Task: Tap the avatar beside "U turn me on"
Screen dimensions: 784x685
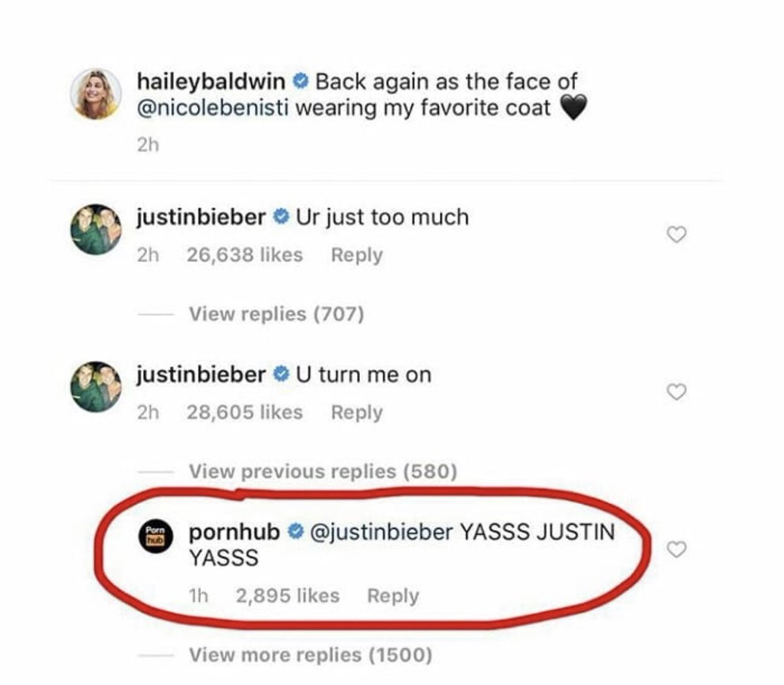Action: [96, 386]
